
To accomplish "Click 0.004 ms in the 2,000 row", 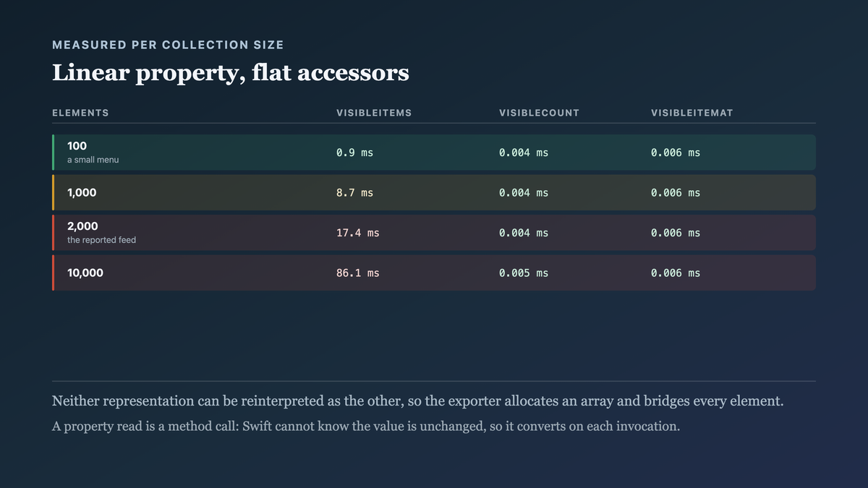I will tap(524, 233).
